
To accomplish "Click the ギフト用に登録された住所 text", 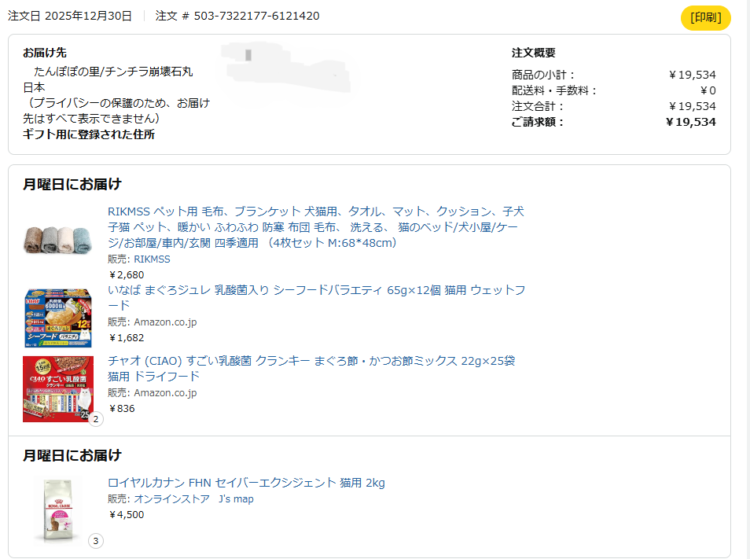I will 89,134.
